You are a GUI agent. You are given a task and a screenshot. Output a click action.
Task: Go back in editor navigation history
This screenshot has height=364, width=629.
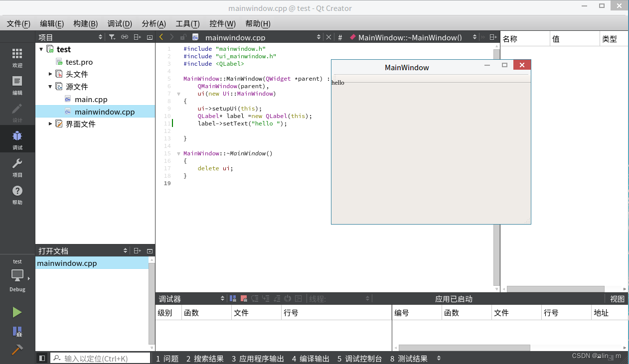pos(161,37)
